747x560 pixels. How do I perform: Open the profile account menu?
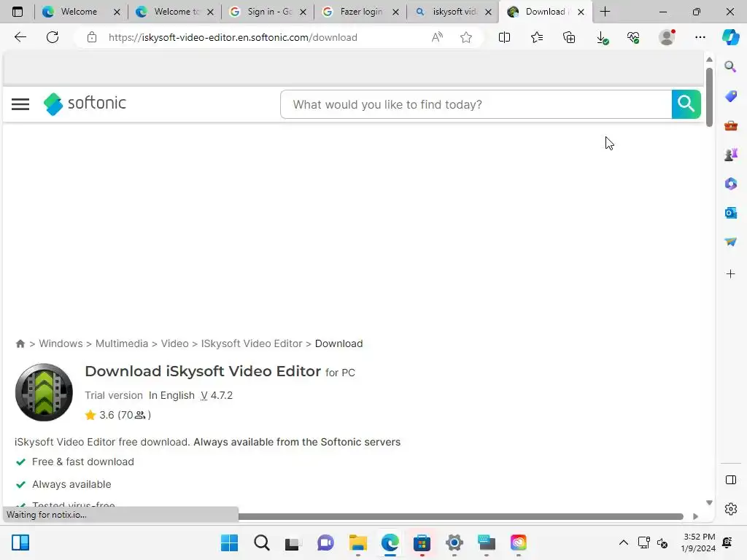(667, 37)
